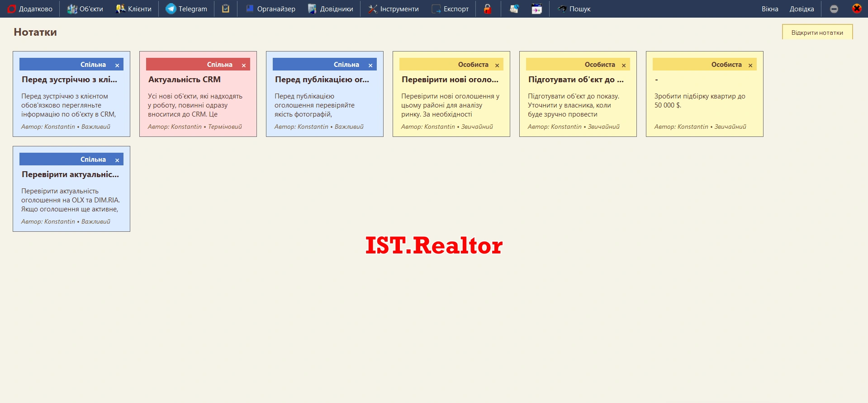Open the Вікна menu
This screenshot has width=868, height=403.
pyautogui.click(x=769, y=9)
